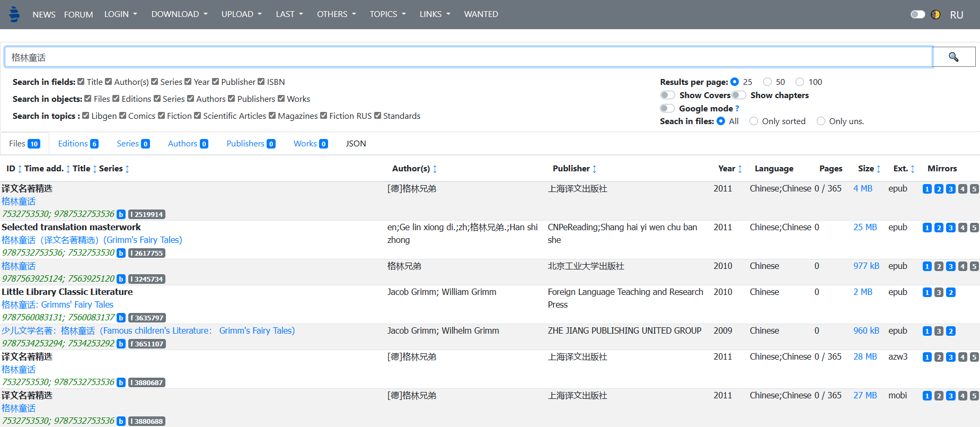Switch to the Editions tab
This screenshot has height=427, width=980.
tap(78, 144)
